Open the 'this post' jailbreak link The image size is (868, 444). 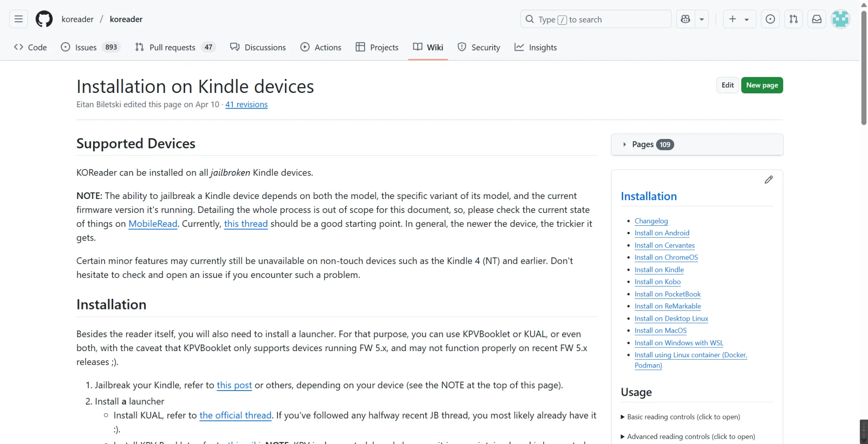point(234,385)
